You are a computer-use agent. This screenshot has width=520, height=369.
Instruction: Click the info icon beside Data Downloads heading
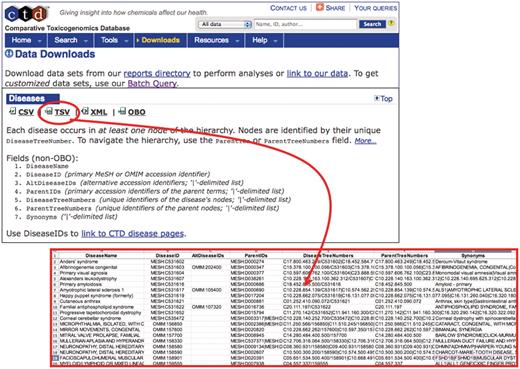pos(9,53)
